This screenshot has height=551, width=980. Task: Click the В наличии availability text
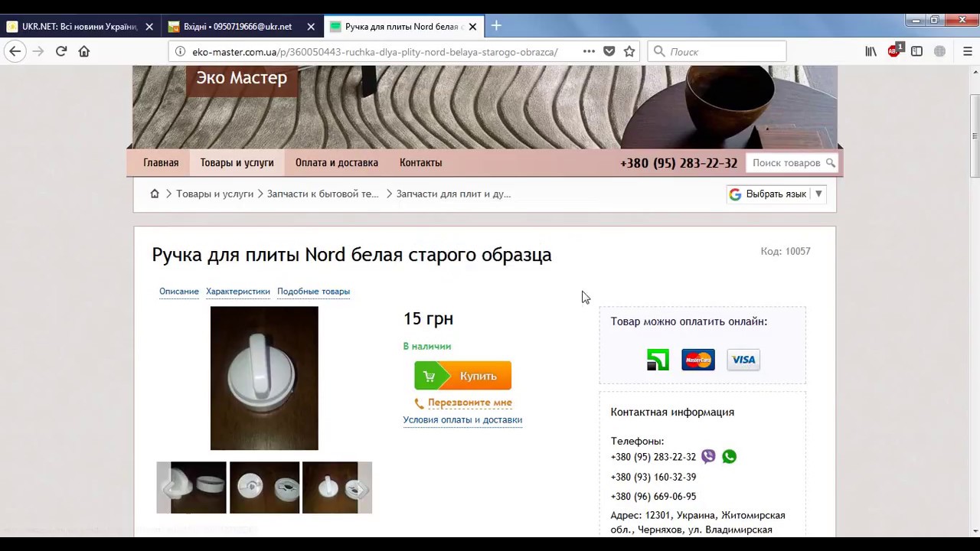click(x=427, y=346)
